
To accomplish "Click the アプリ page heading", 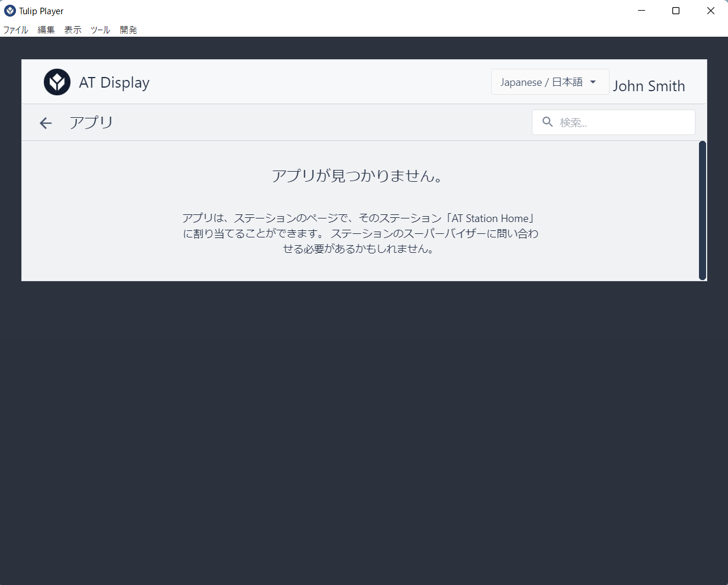I will point(91,123).
